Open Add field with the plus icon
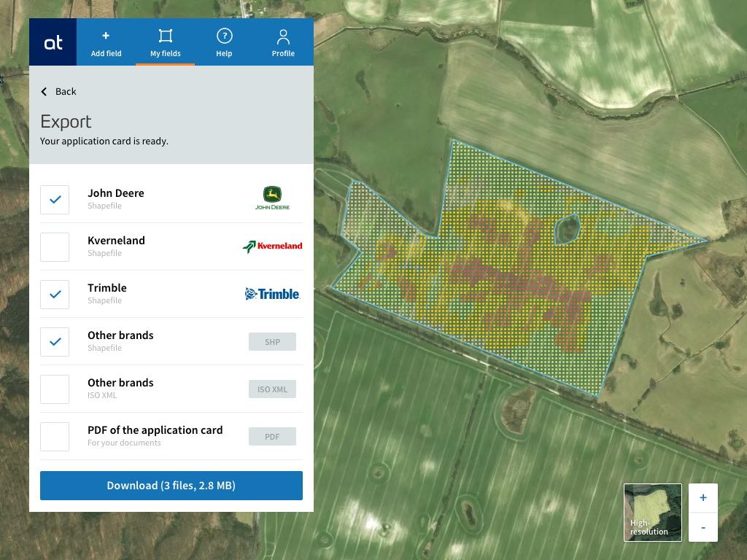The width and height of the screenshot is (747, 560). point(106,42)
